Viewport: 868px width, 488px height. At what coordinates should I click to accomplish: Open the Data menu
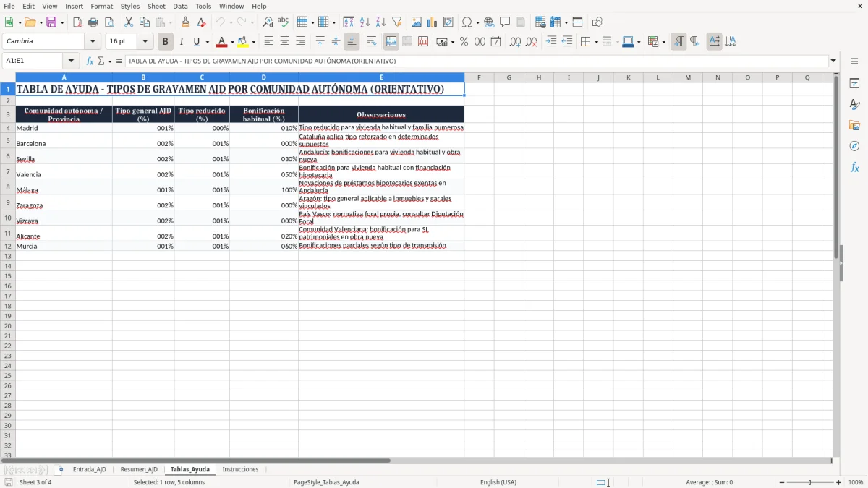(180, 6)
